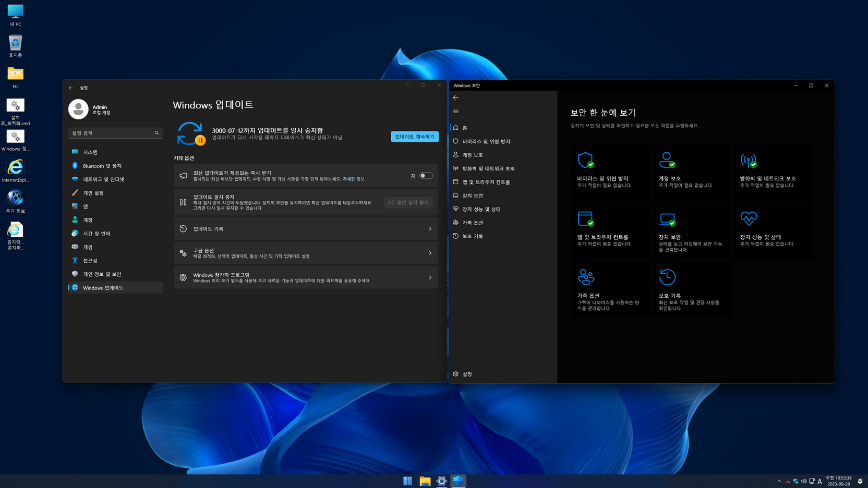The height and width of the screenshot is (488, 868).
Task: Go back in the 설정 window
Action: pyautogui.click(x=71, y=88)
